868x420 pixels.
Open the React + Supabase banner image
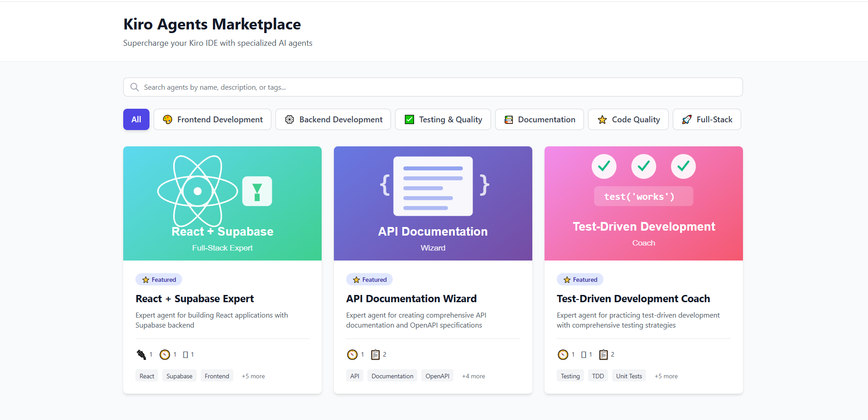point(222,203)
